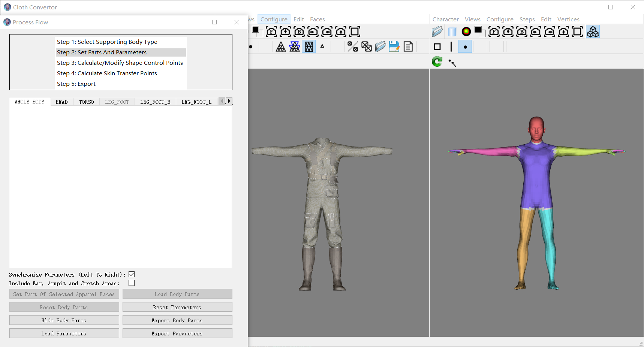Enable Include Ear, Armpit and Crotch Areas
This screenshot has width=644, height=347.
tap(132, 283)
